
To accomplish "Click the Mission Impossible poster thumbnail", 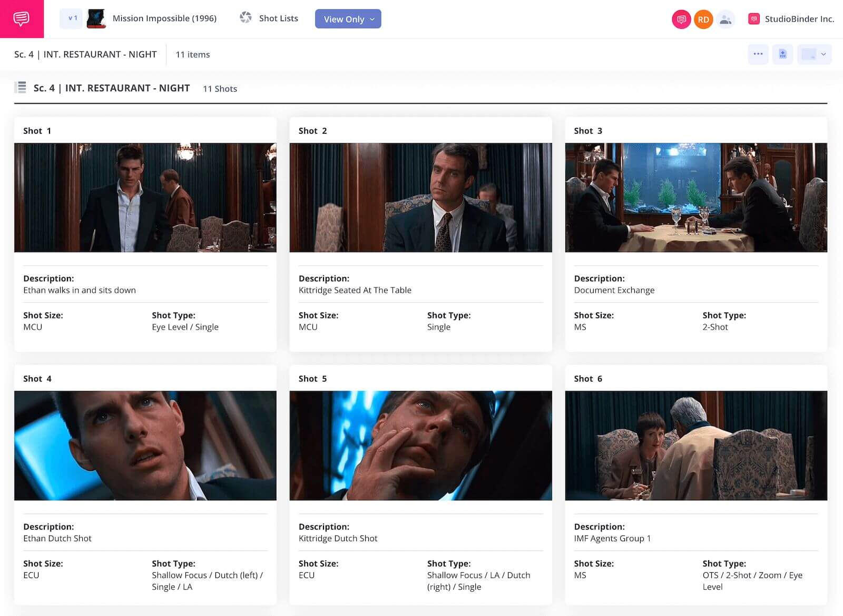I will (x=96, y=18).
